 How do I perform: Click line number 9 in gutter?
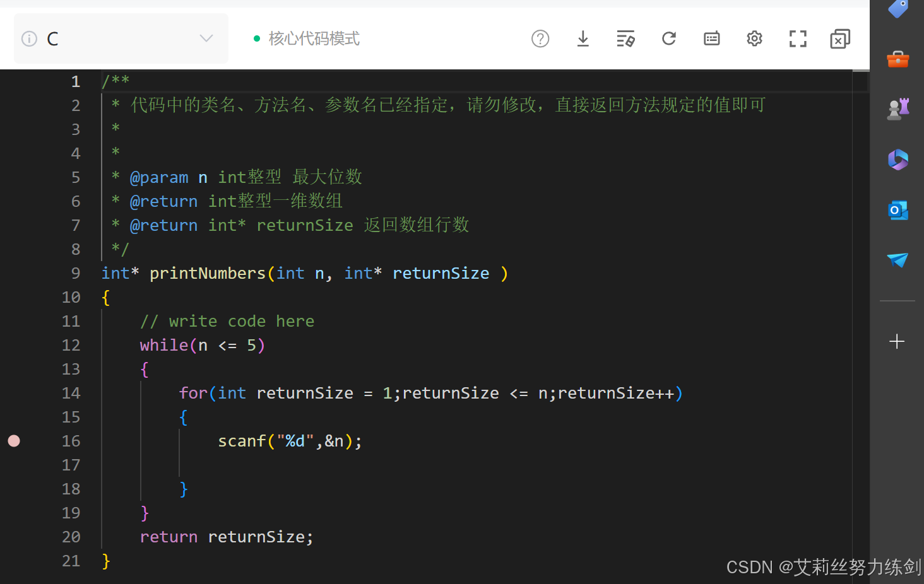(76, 273)
